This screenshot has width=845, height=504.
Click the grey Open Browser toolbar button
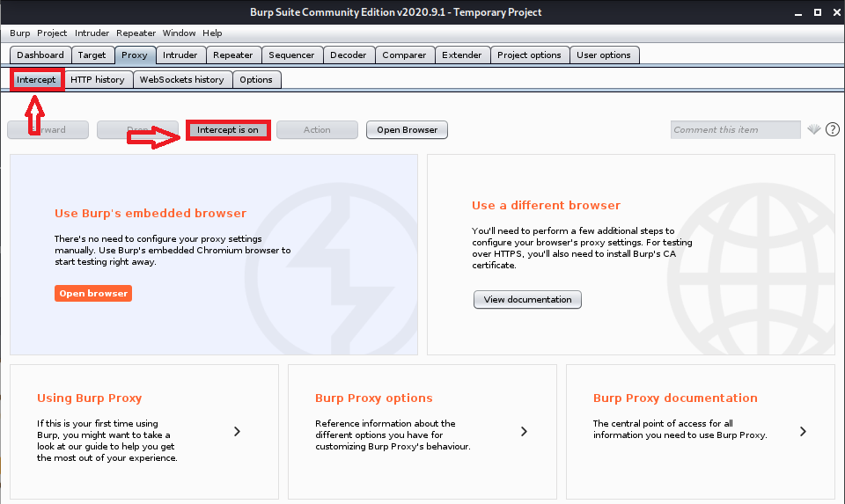[x=407, y=130]
